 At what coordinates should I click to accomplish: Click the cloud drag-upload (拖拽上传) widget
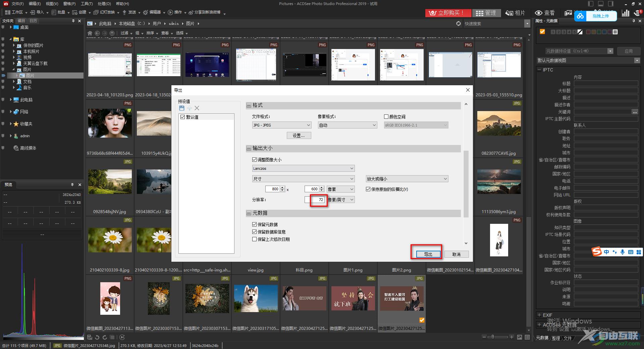point(595,16)
